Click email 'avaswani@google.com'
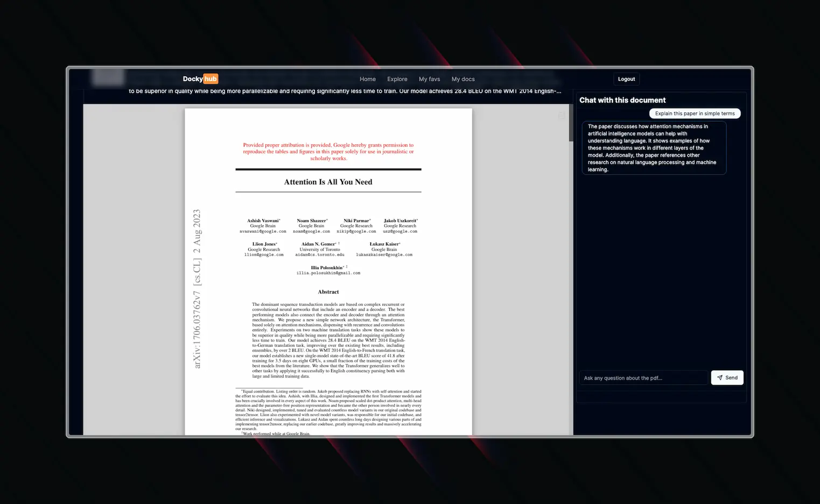Viewport: 820px width, 504px height. [263, 232]
